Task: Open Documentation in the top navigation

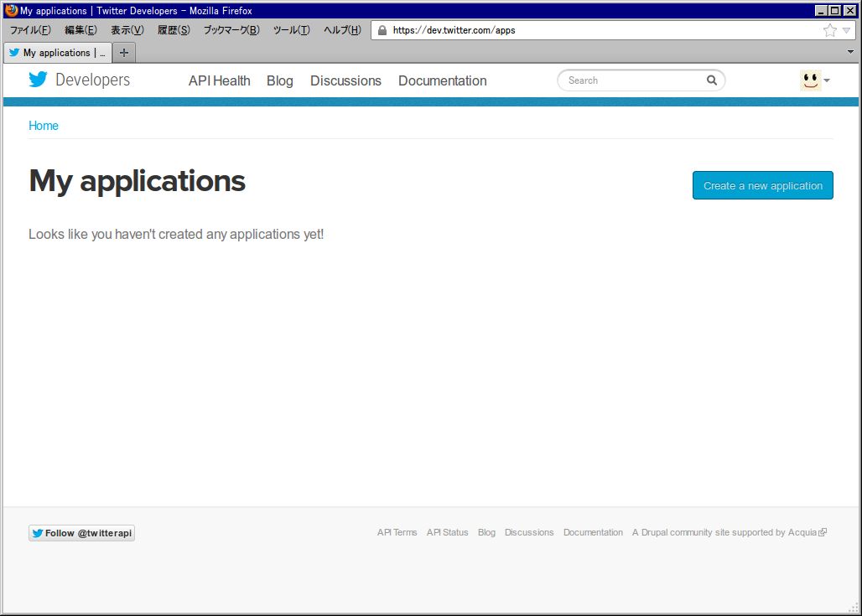Action: pyautogui.click(x=443, y=80)
